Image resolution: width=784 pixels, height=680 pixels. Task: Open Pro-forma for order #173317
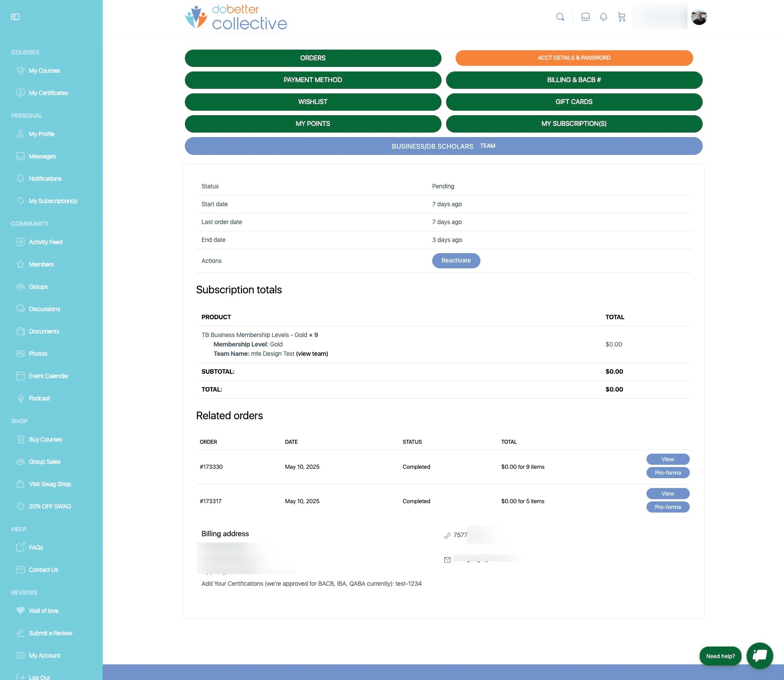pyautogui.click(x=667, y=507)
